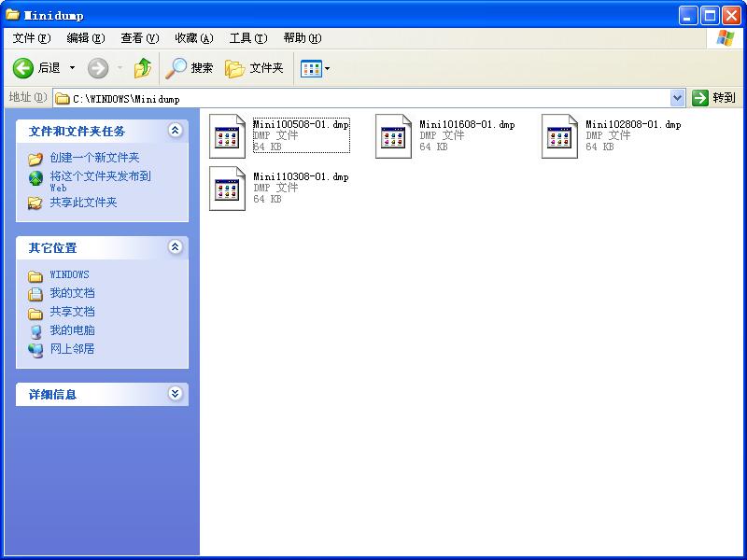Select Mini110308-01.dmp file icon
Screen dimensions: 747x560
[x=227, y=189]
